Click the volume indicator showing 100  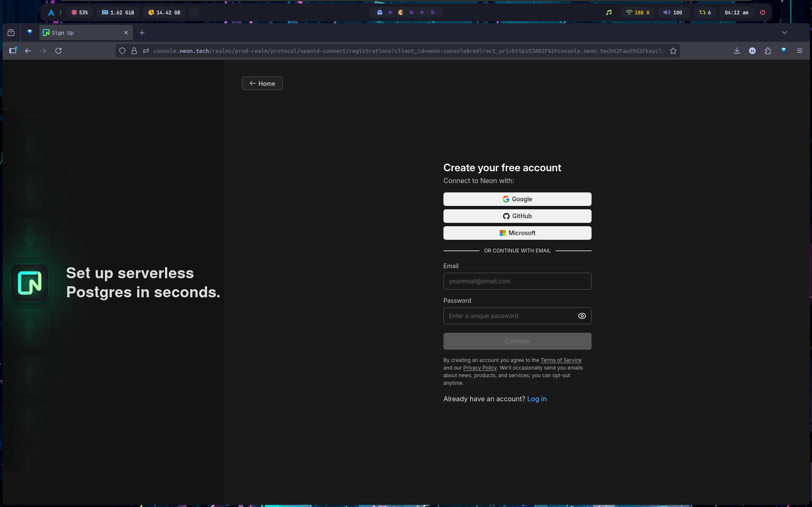pyautogui.click(x=672, y=12)
